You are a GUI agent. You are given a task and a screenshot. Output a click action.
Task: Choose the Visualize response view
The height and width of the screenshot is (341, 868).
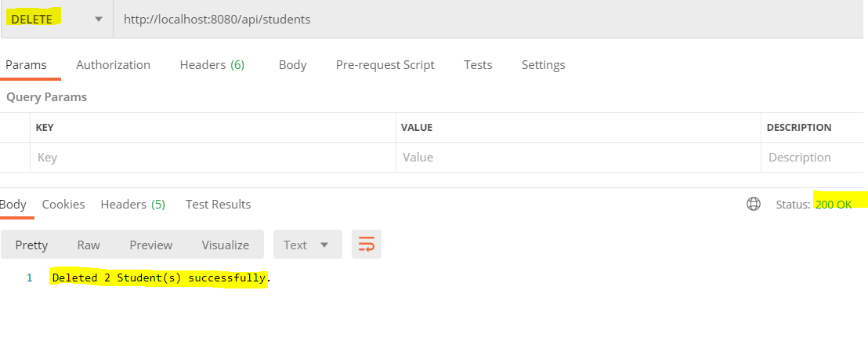(x=225, y=245)
